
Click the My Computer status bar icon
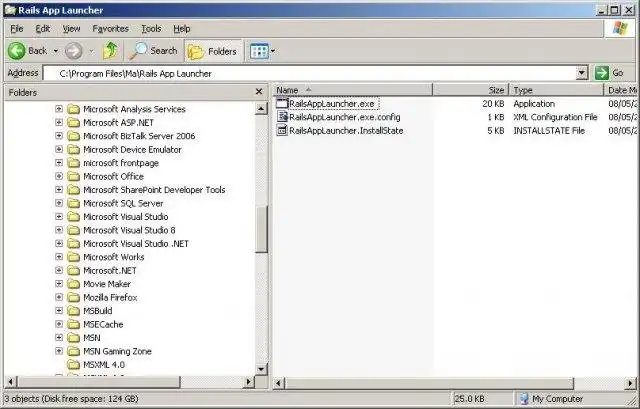pyautogui.click(x=524, y=398)
